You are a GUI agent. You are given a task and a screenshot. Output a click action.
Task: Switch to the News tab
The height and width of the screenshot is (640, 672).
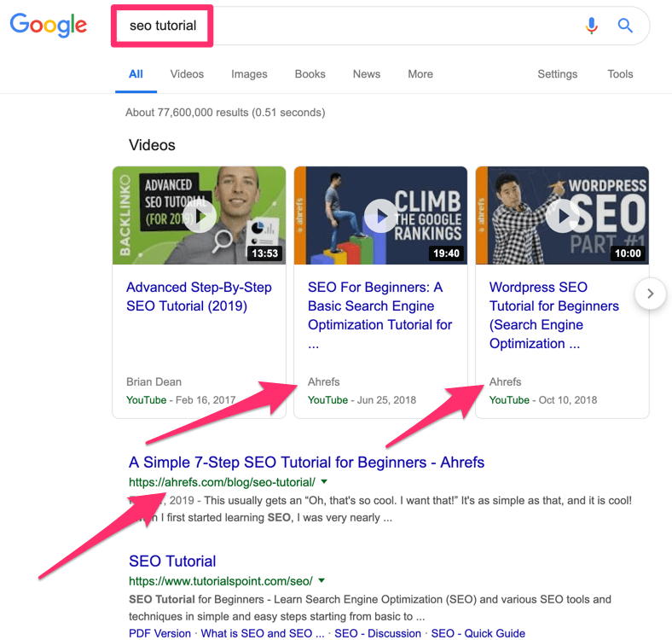pyautogui.click(x=367, y=74)
